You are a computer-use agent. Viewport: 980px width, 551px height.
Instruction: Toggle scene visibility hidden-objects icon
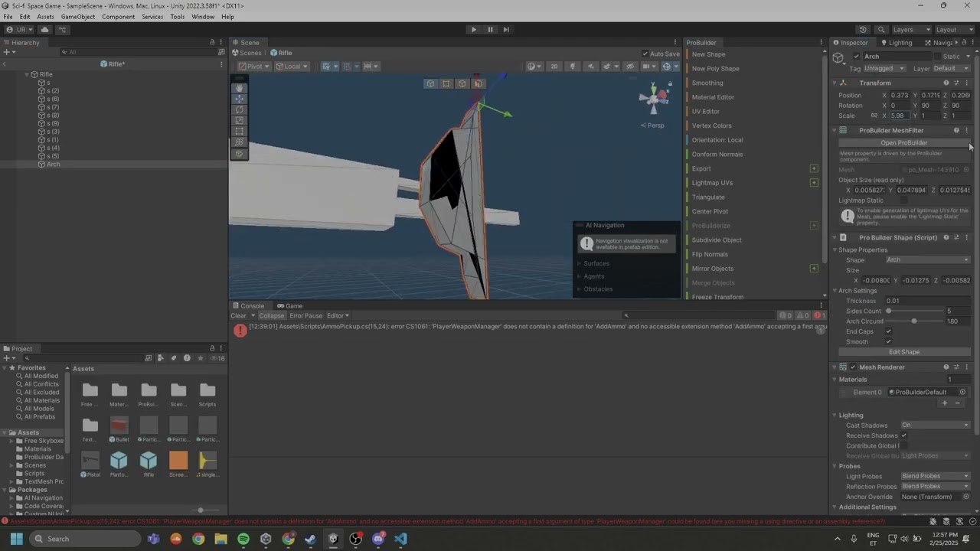[630, 66]
